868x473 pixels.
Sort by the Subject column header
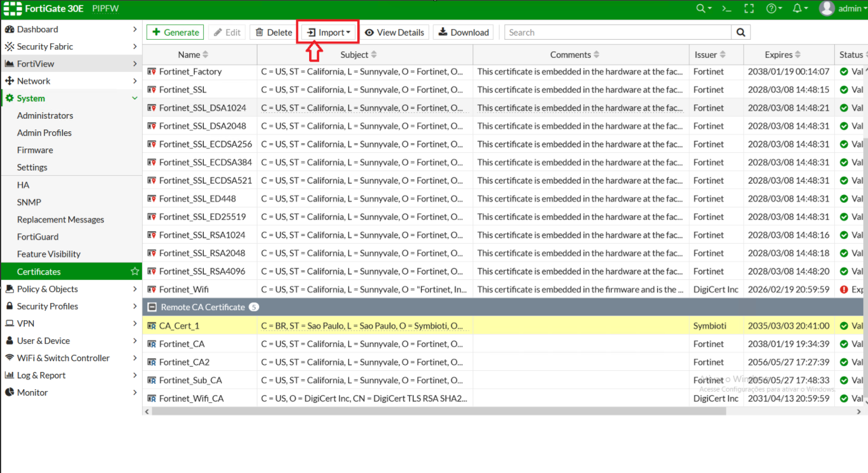(x=358, y=55)
